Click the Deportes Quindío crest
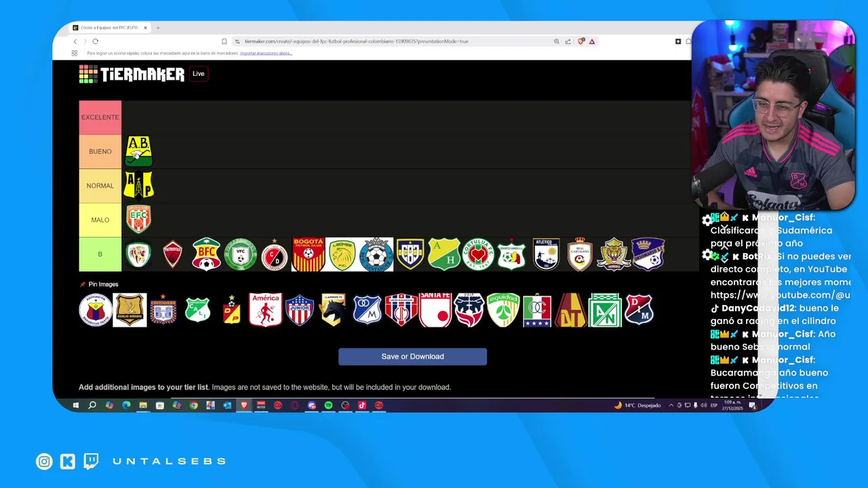The width and height of the screenshot is (868, 488). click(x=511, y=254)
